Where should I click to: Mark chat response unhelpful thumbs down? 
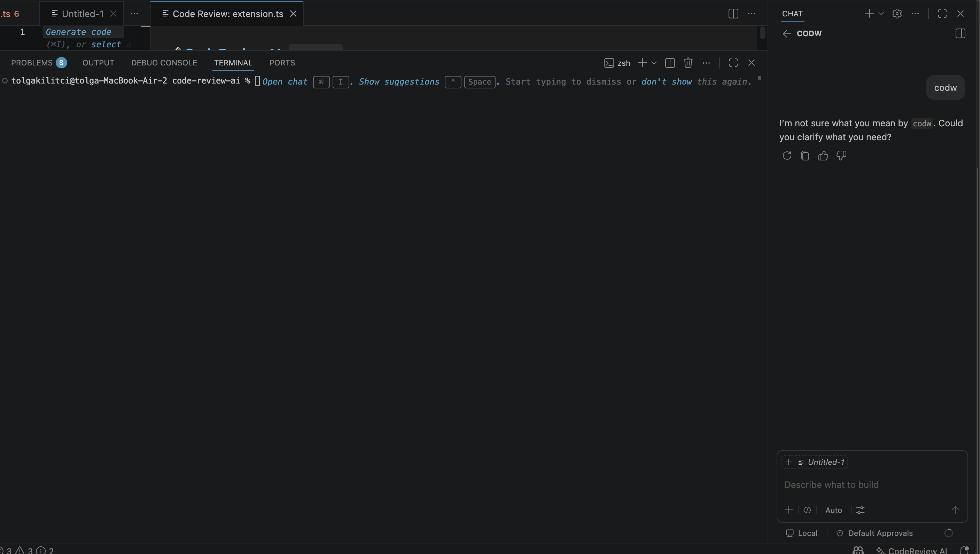[x=841, y=156]
